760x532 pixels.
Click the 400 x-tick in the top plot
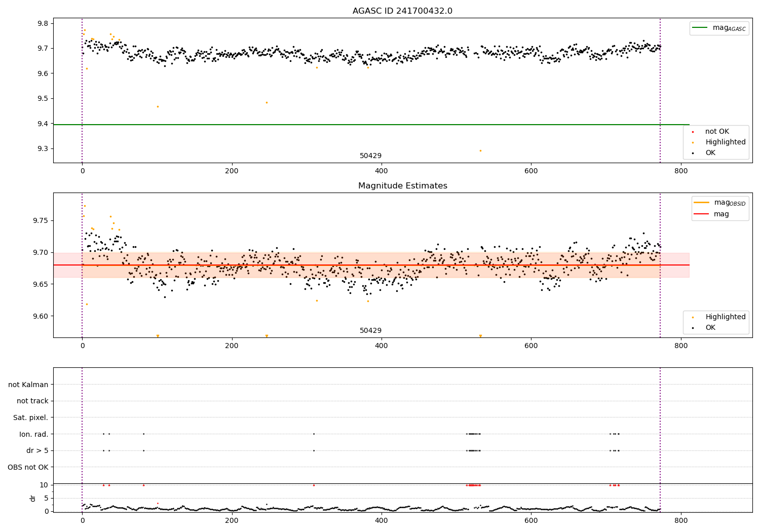pyautogui.click(x=382, y=171)
